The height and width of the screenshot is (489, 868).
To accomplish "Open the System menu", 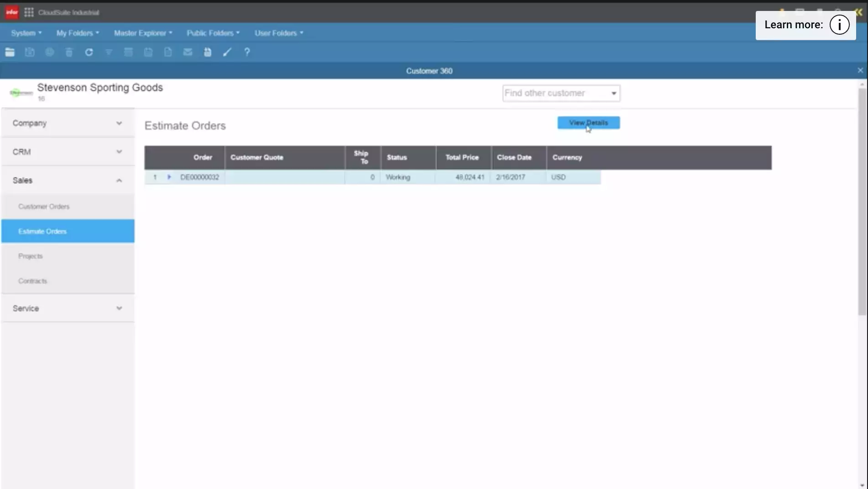I will [x=26, y=33].
